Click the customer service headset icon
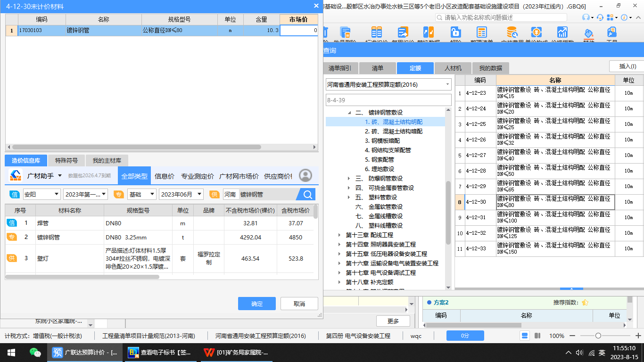 point(600,17)
